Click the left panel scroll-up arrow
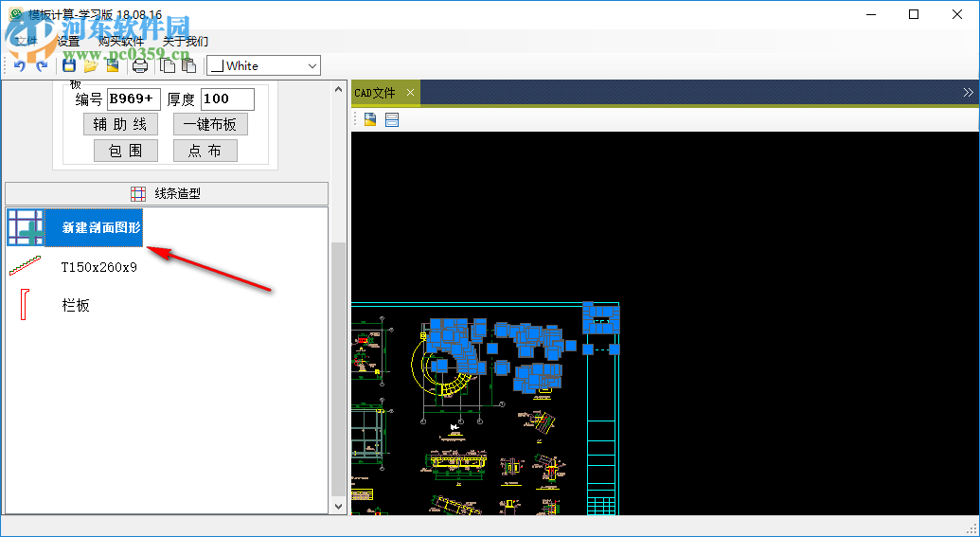The image size is (980, 537). [338, 89]
